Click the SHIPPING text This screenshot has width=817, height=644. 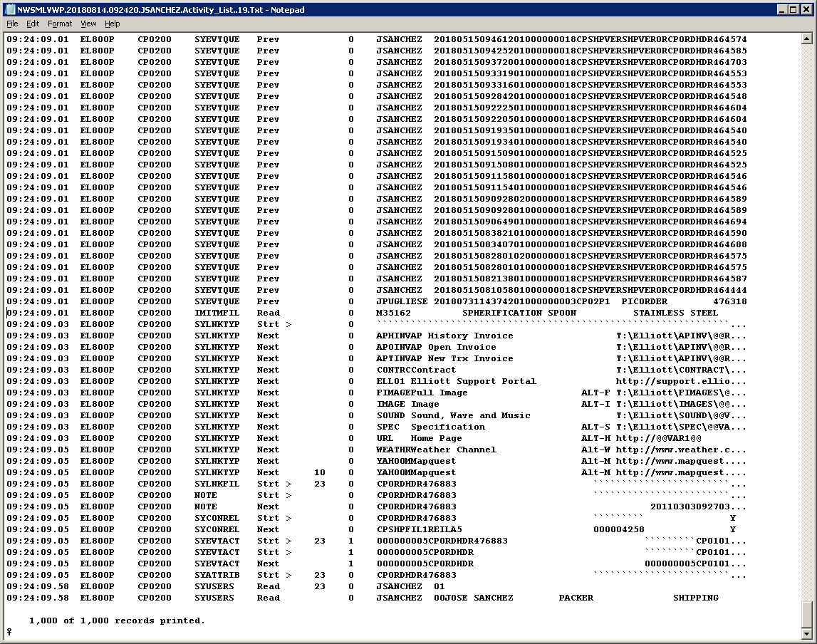[x=696, y=598]
